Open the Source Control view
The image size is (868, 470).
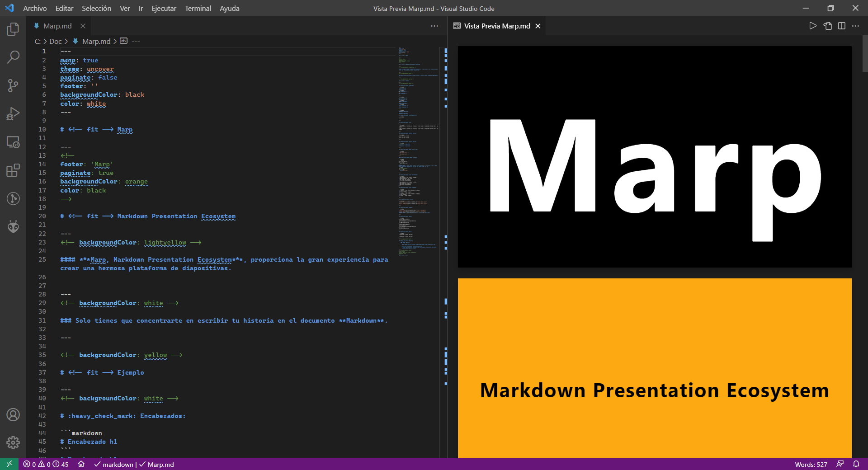(x=13, y=85)
